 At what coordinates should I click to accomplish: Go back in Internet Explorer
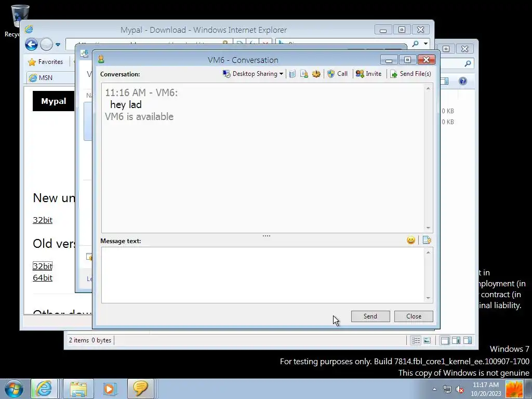click(x=31, y=45)
